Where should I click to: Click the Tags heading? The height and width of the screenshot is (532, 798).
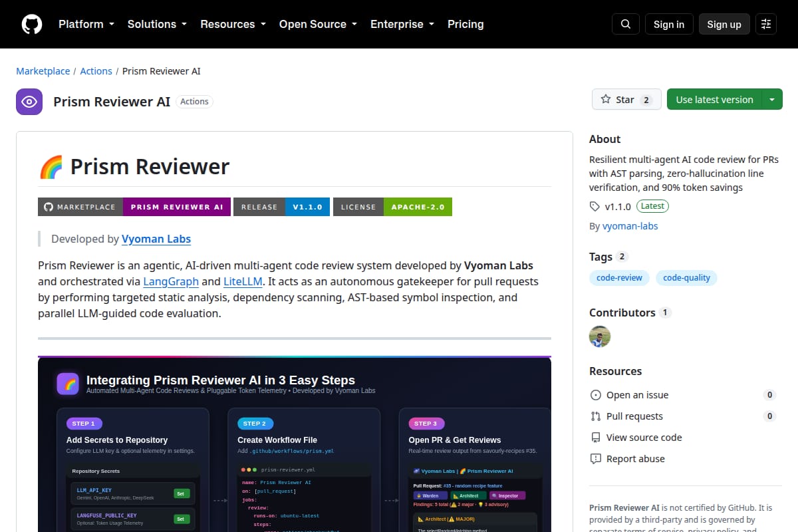601,257
